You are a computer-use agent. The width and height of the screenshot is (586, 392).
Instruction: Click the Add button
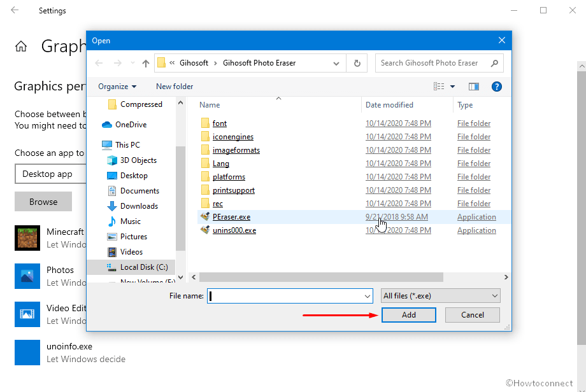click(x=408, y=315)
